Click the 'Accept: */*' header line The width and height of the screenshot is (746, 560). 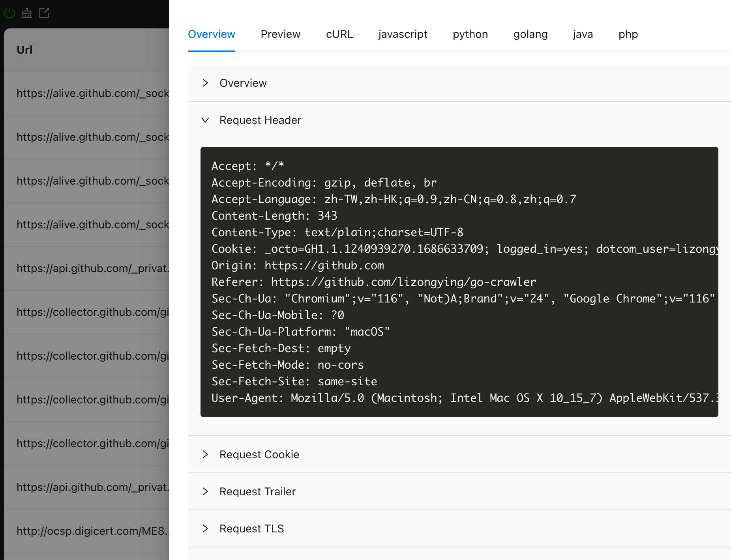click(x=248, y=166)
